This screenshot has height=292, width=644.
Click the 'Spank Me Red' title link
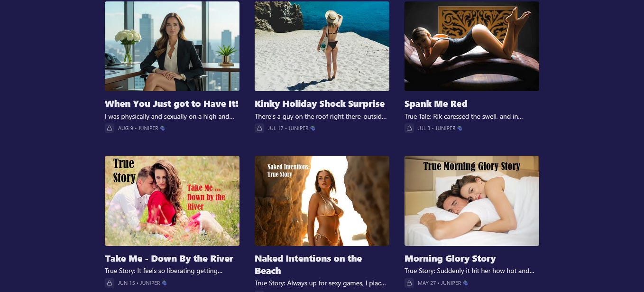pyautogui.click(x=436, y=104)
